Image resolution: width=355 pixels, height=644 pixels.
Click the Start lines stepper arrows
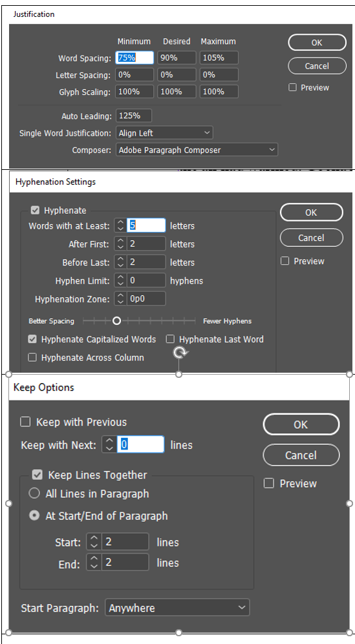coord(94,542)
